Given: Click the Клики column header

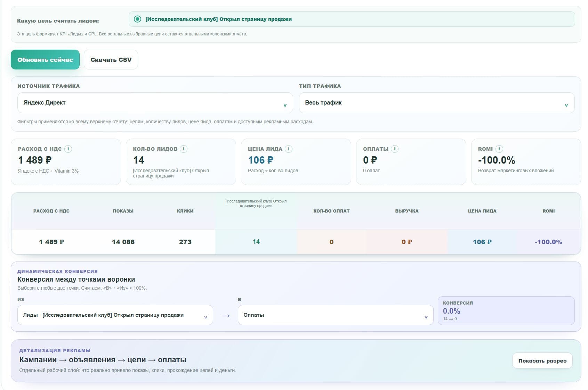Looking at the screenshot, I should (x=185, y=211).
